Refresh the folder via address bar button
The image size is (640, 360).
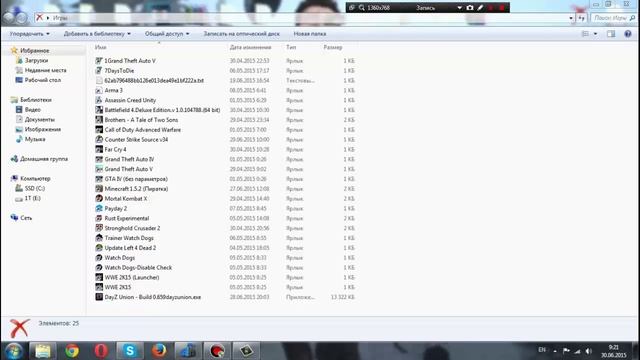(x=582, y=18)
